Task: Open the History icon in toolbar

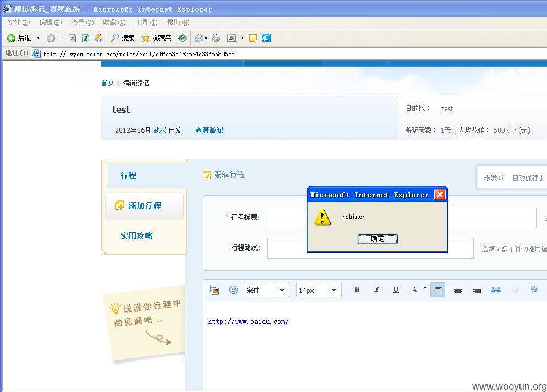Action: (x=183, y=38)
